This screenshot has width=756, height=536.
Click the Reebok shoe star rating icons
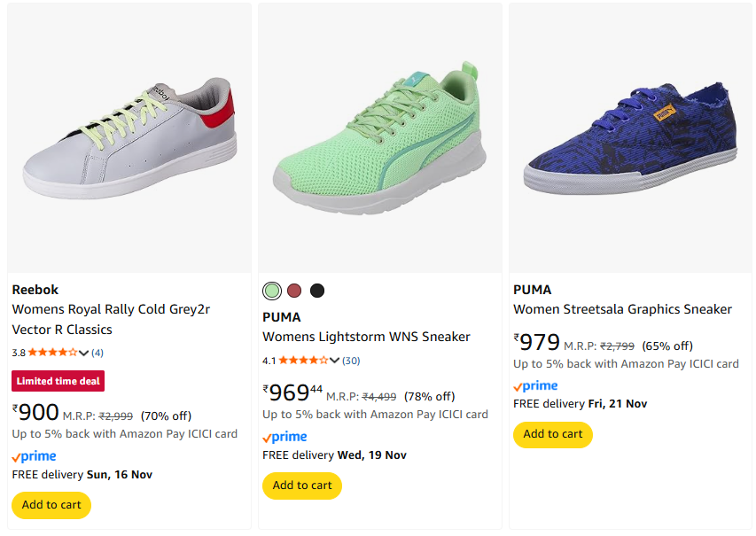click(x=52, y=353)
